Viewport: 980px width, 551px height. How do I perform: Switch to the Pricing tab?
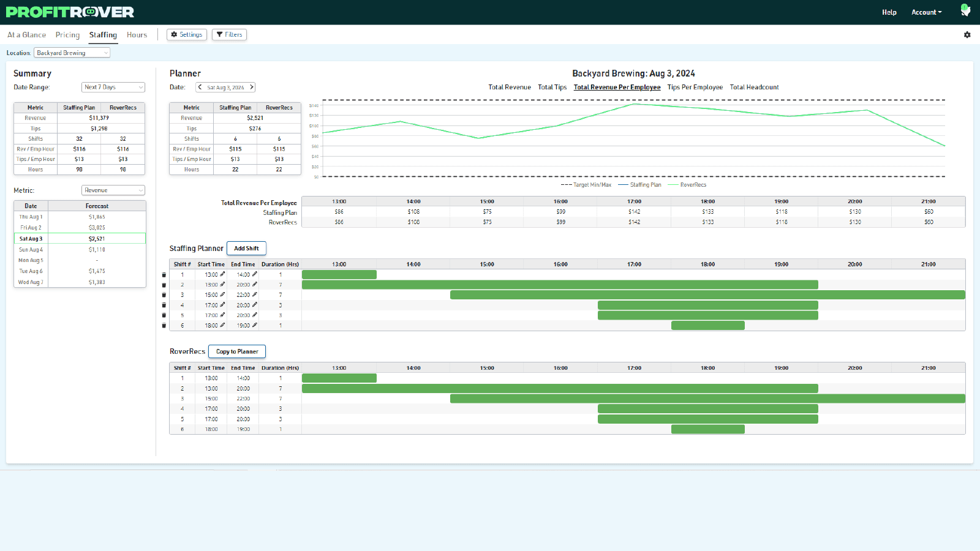point(67,35)
